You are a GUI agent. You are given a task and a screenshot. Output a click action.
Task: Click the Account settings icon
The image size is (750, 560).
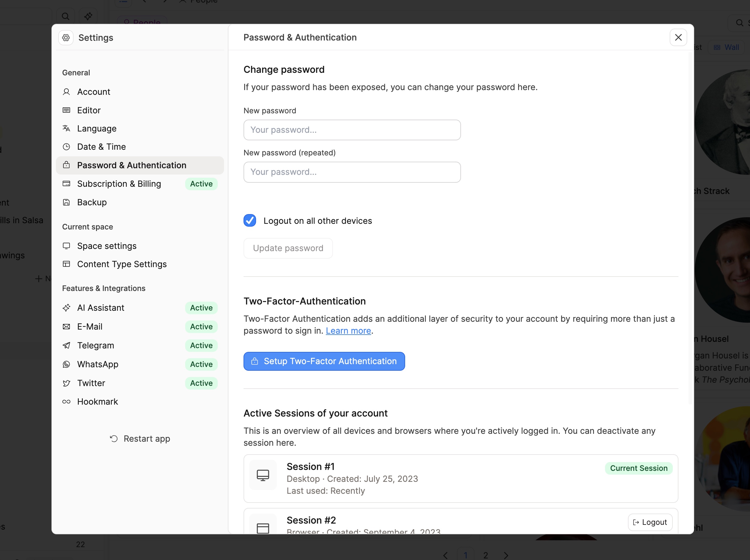(x=67, y=91)
